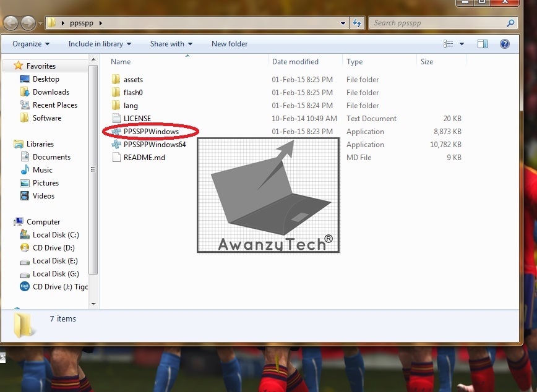The height and width of the screenshot is (392, 537).
Task: Click folder icon in address bar
Action: pos(51,23)
